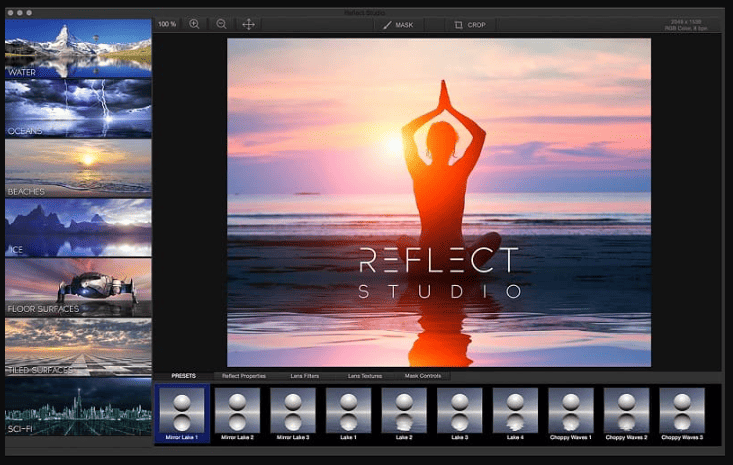733x465 pixels.
Task: Select the Lake 1 preset
Action: click(x=348, y=414)
